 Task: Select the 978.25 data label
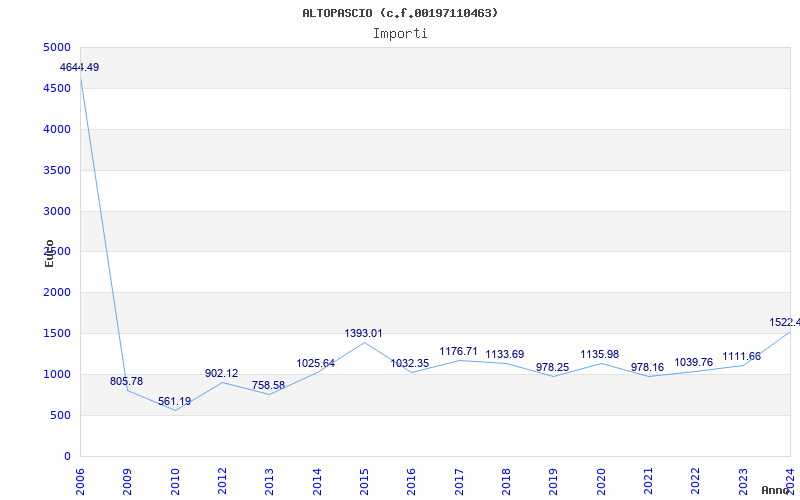pyautogui.click(x=553, y=367)
